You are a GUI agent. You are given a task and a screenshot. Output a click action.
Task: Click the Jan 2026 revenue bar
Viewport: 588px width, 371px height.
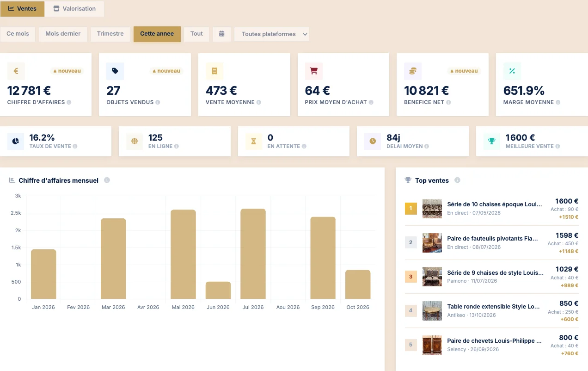pos(43,274)
